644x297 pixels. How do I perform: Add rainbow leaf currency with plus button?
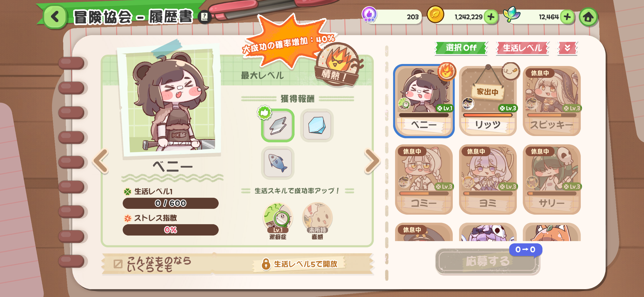pos(567,17)
